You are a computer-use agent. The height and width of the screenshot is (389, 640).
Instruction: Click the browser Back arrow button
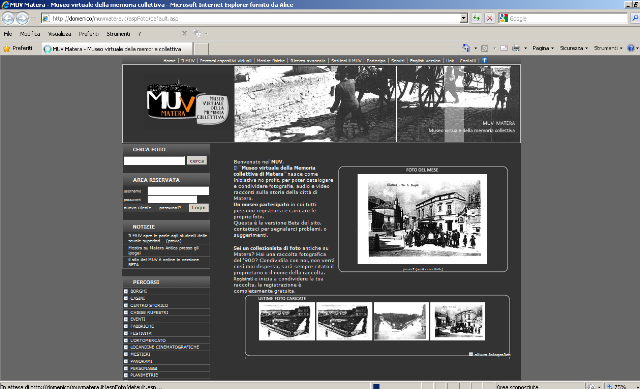tap(8, 18)
